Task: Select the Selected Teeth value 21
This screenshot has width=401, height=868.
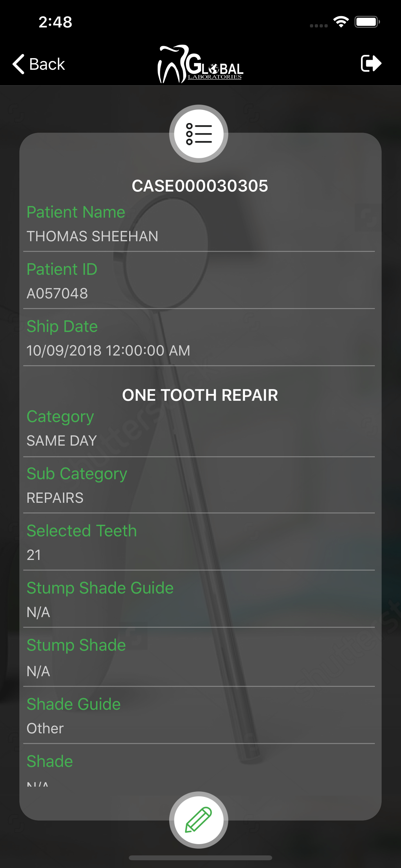Action: tap(34, 555)
